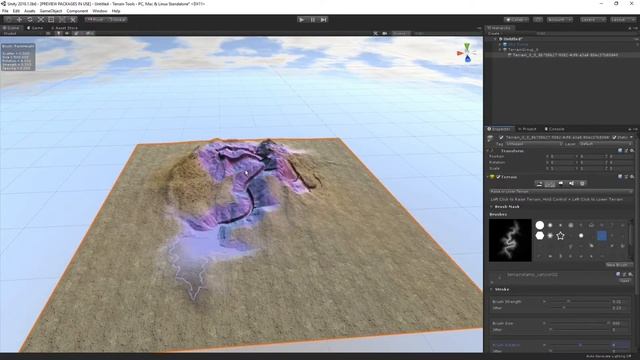The height and width of the screenshot is (360, 640).
Task: Switch to the Project tab
Action: [528, 129]
